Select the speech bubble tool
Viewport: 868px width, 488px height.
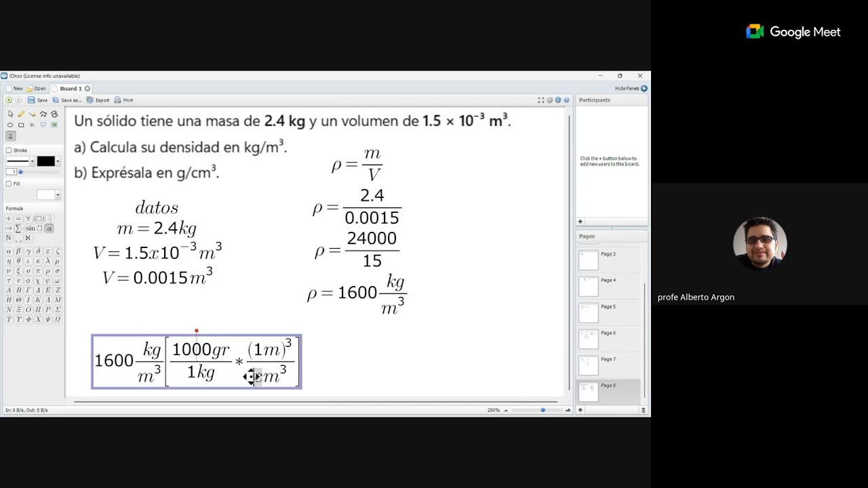point(43,125)
